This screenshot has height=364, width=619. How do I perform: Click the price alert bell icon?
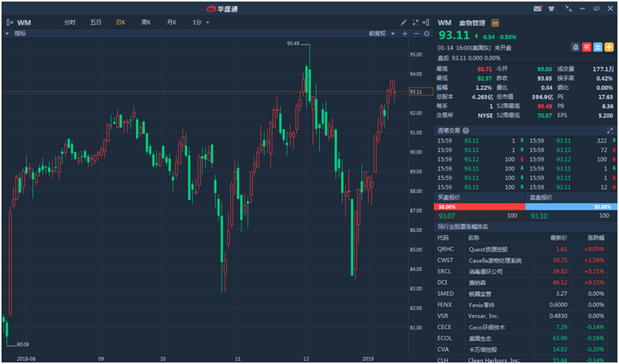(574, 48)
